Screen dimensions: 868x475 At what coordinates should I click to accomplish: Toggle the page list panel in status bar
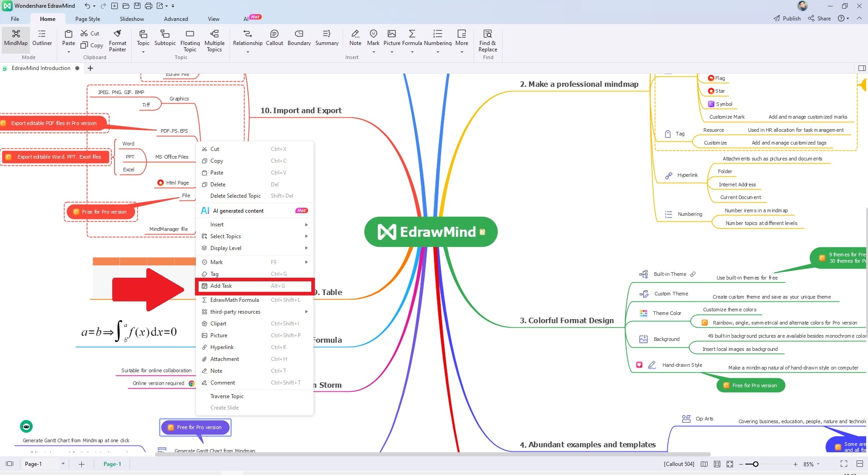(x=10, y=464)
